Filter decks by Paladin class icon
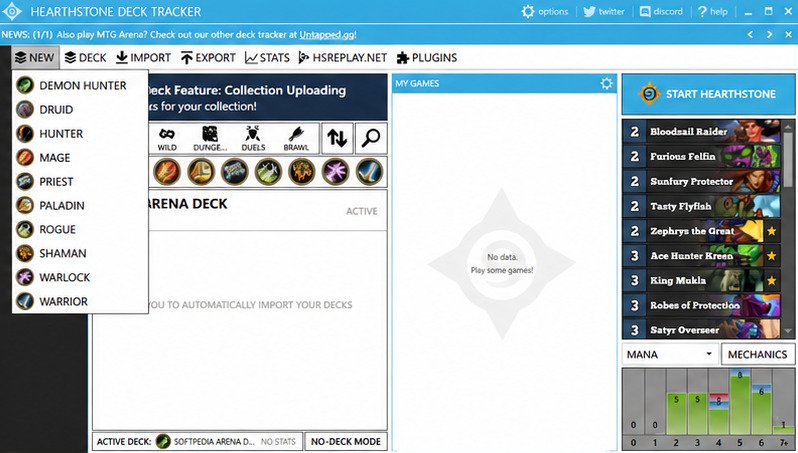 [x=201, y=172]
